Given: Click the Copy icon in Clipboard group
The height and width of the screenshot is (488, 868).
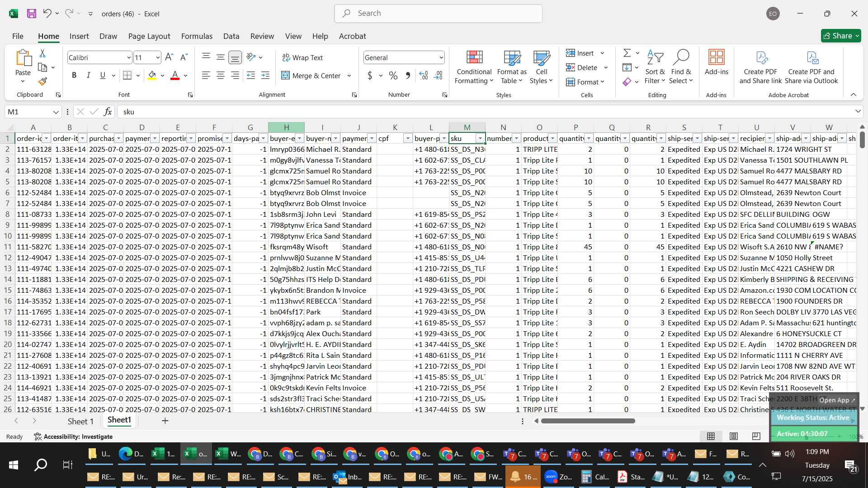Looking at the screenshot, I should (x=42, y=68).
